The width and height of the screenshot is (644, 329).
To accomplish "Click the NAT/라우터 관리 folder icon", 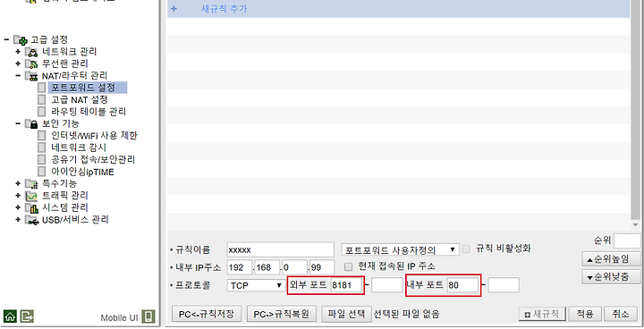I will pyautogui.click(x=31, y=76).
